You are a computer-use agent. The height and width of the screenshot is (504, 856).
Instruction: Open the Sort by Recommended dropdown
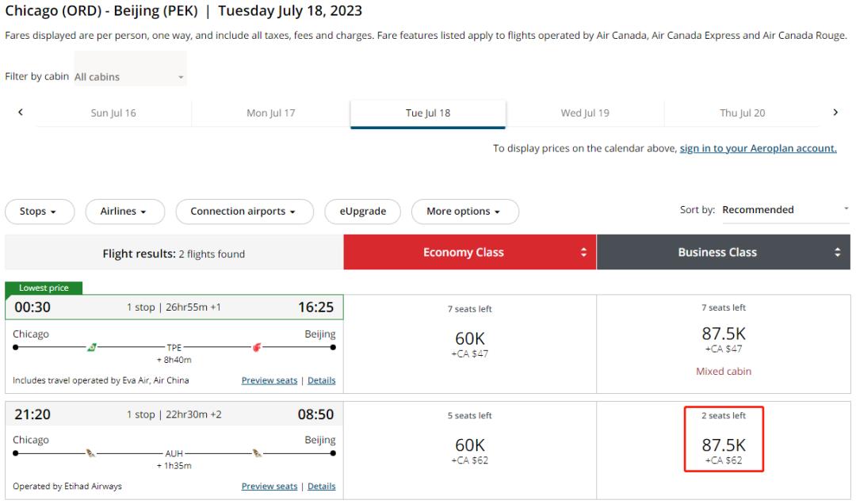point(785,210)
